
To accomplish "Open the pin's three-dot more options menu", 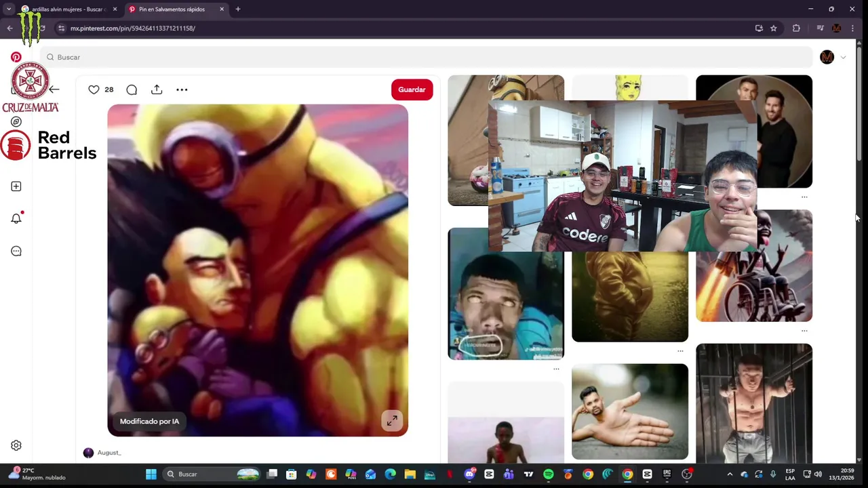I will click(182, 89).
